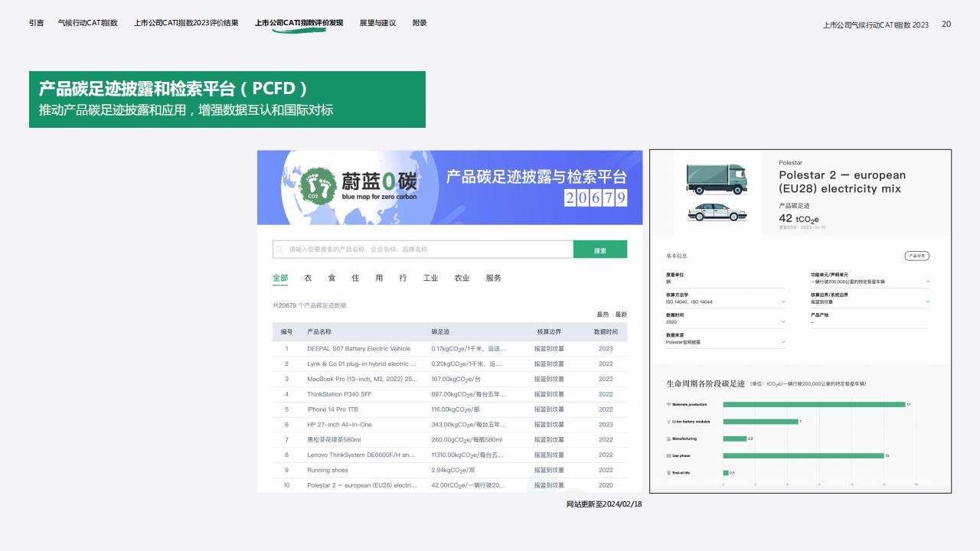Click the 42 tCO2e footprint value

799,219
